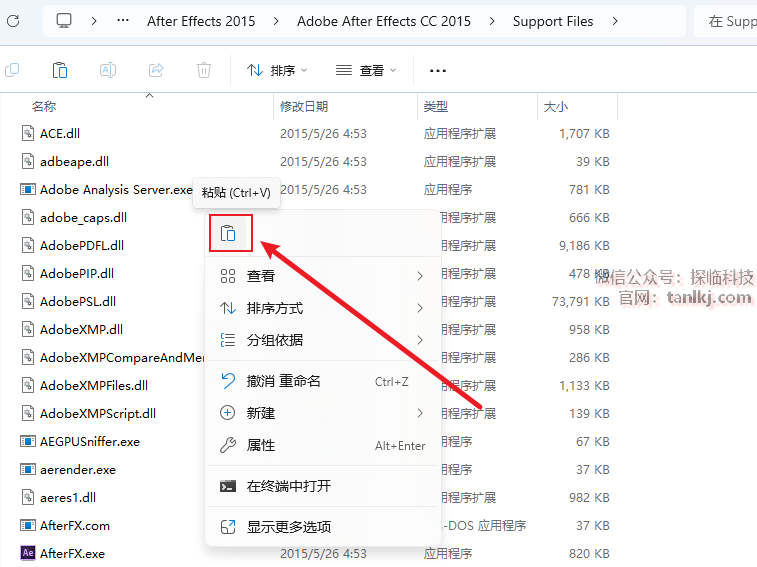757x567 pixels.
Task: Open the 查看 view dropdown in toolbar
Action: coord(366,71)
